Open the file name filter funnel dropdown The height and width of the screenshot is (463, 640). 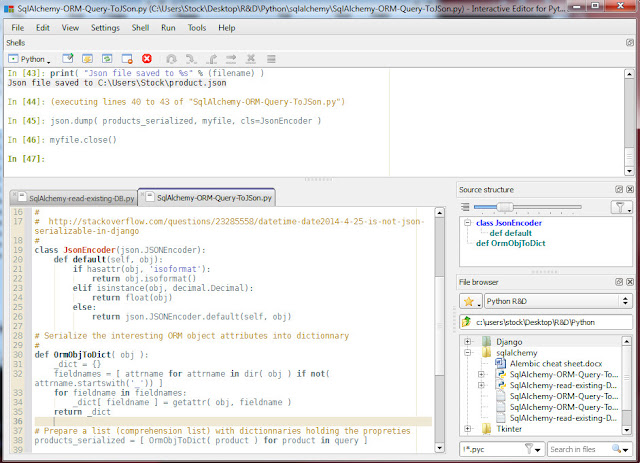(x=533, y=449)
